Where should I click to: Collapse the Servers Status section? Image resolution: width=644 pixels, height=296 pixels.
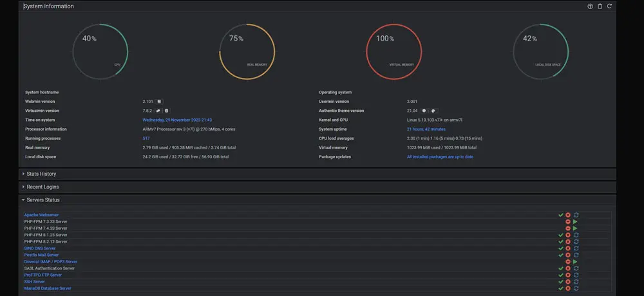click(43, 200)
